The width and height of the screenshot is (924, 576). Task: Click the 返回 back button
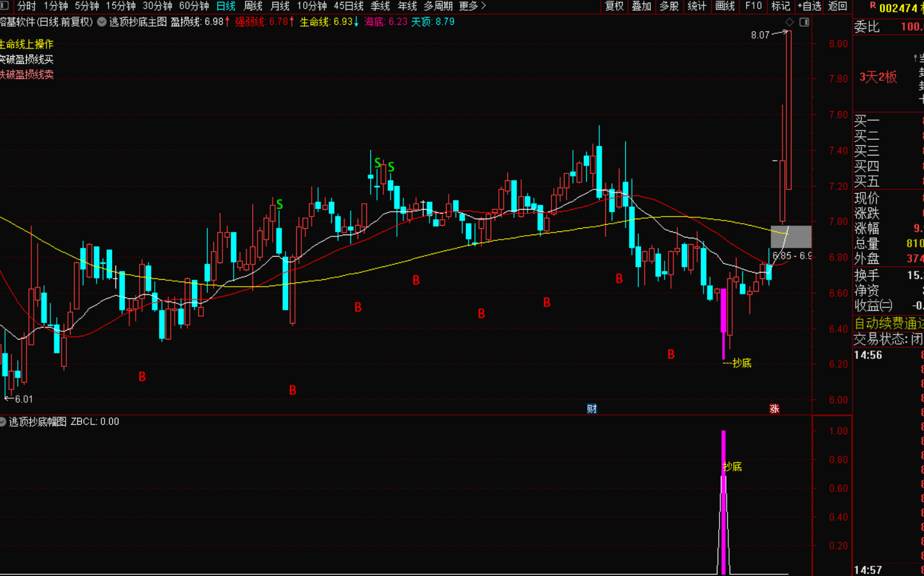click(x=837, y=6)
